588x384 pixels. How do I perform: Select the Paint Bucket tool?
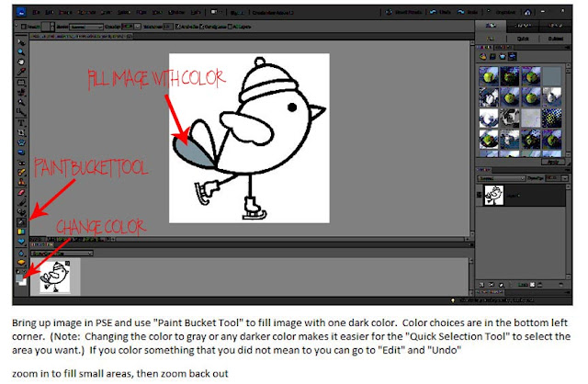point(21,222)
